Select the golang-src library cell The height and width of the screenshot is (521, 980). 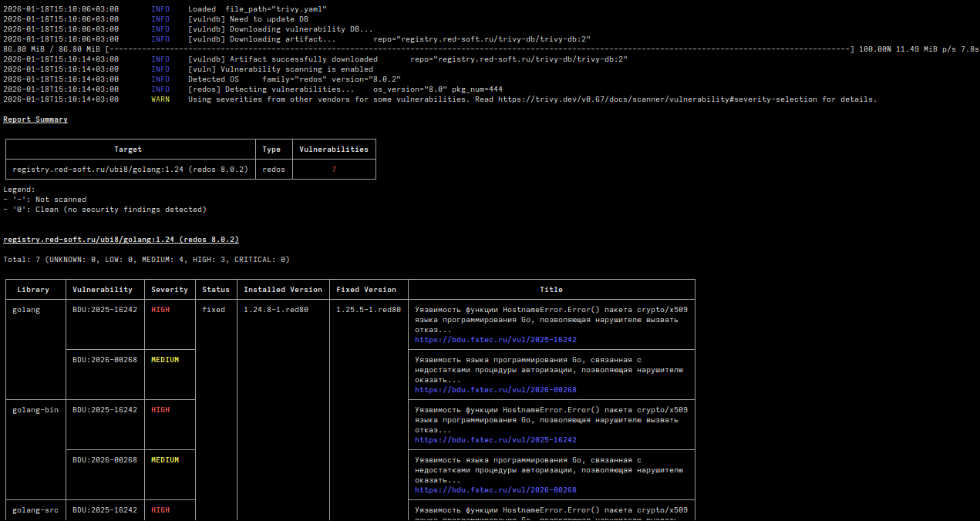[x=35, y=510]
